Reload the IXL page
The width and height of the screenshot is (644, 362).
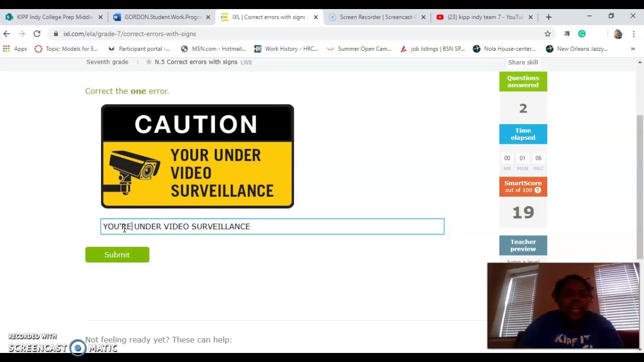coord(37,34)
